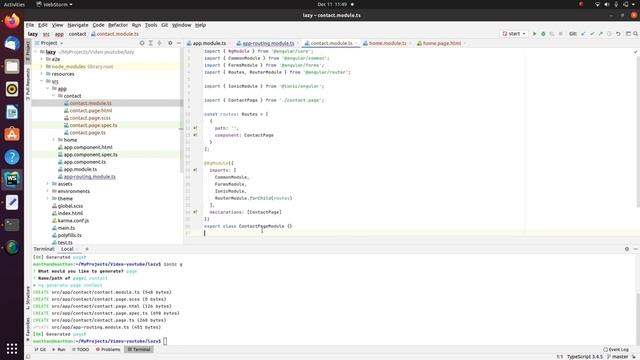Viewport: 640px width, 360px height.
Task: Open LibreOffice Writer from the dock
Action: (x=12, y=111)
